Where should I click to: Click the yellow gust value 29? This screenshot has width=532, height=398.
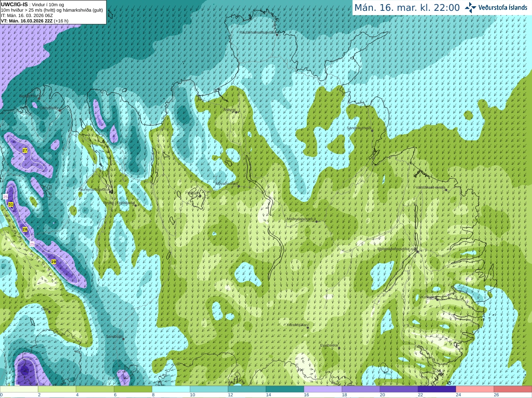(54, 262)
